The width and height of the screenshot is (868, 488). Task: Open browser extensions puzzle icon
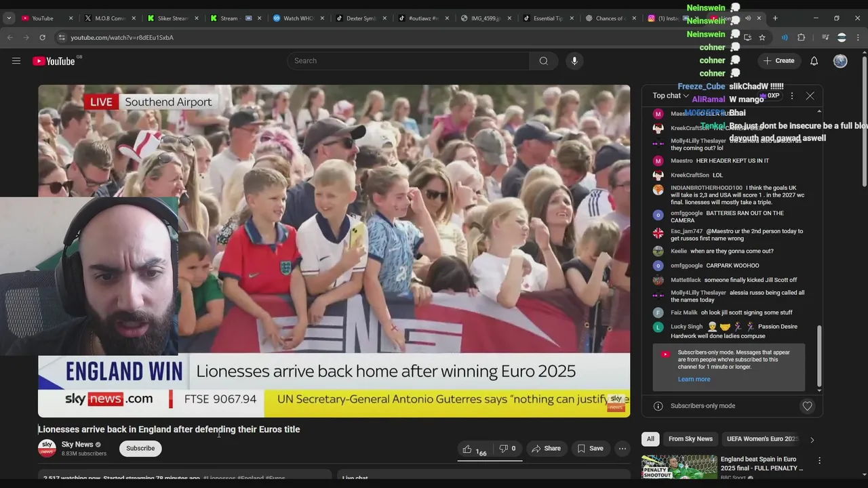801,37
